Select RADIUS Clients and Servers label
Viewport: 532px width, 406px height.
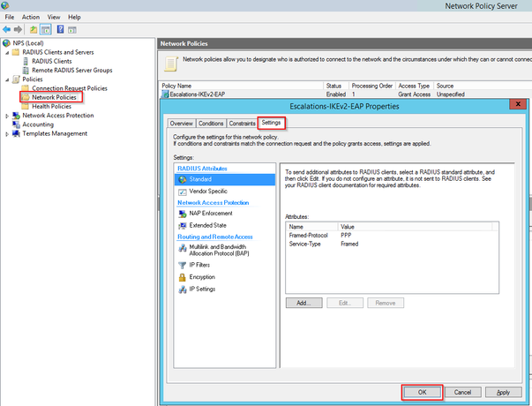(x=58, y=52)
